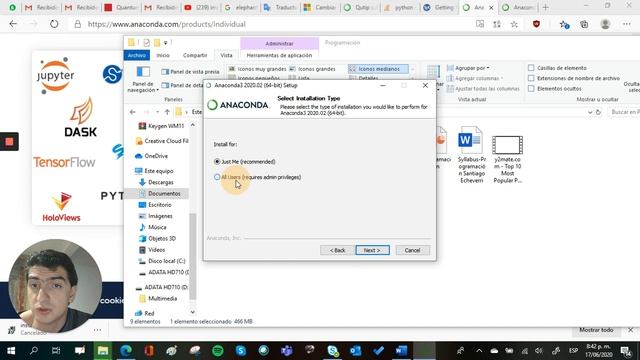The width and height of the screenshot is (640, 360).
Task: Open Agrupar por dropdown
Action: pos(468,68)
